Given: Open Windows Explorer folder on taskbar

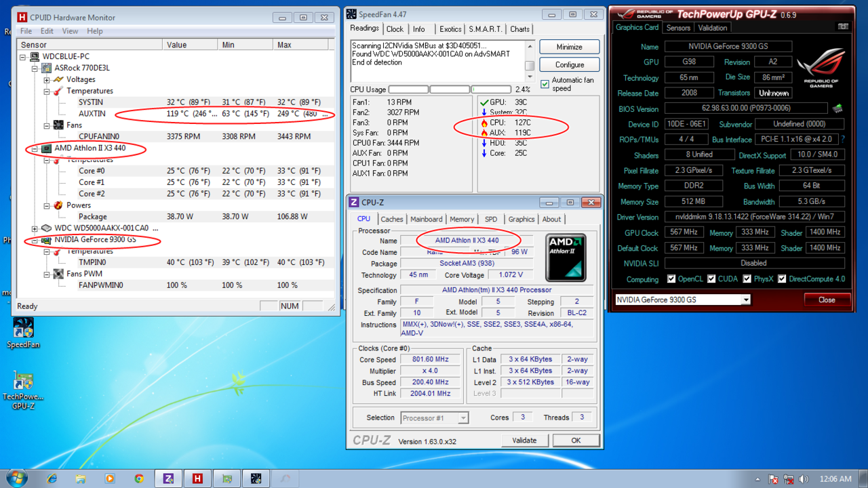Looking at the screenshot, I should [x=81, y=479].
